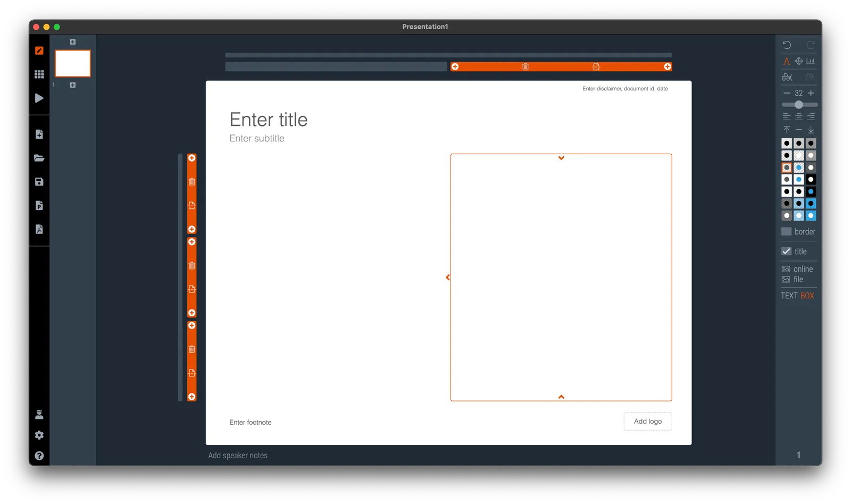851x504 pixels.
Task: Click the Enter footnote field
Action: (251, 422)
